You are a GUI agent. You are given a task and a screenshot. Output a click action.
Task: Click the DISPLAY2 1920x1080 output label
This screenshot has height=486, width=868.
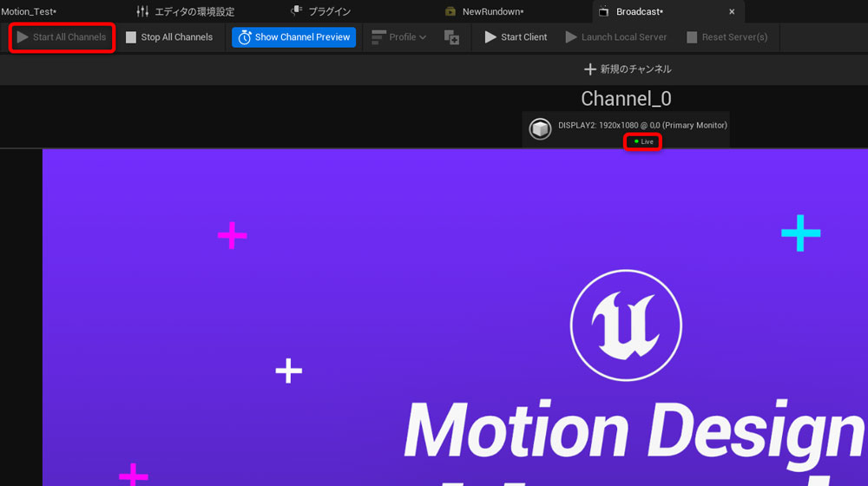pyautogui.click(x=642, y=126)
